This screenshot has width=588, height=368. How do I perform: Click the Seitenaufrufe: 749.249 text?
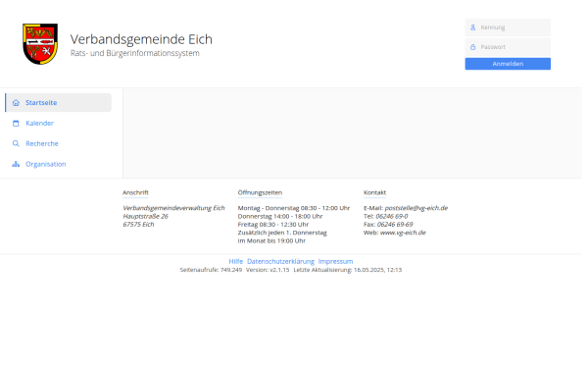pos(211,270)
